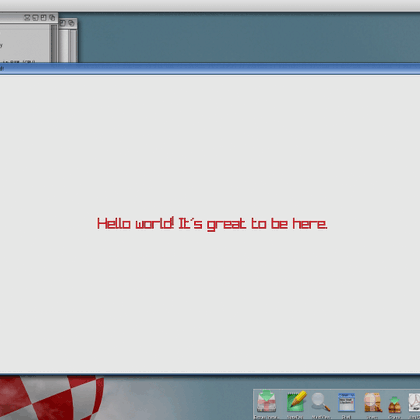420x420 pixels.
Task: Click the small drawers with green arrow dock icon
Action: (394, 404)
